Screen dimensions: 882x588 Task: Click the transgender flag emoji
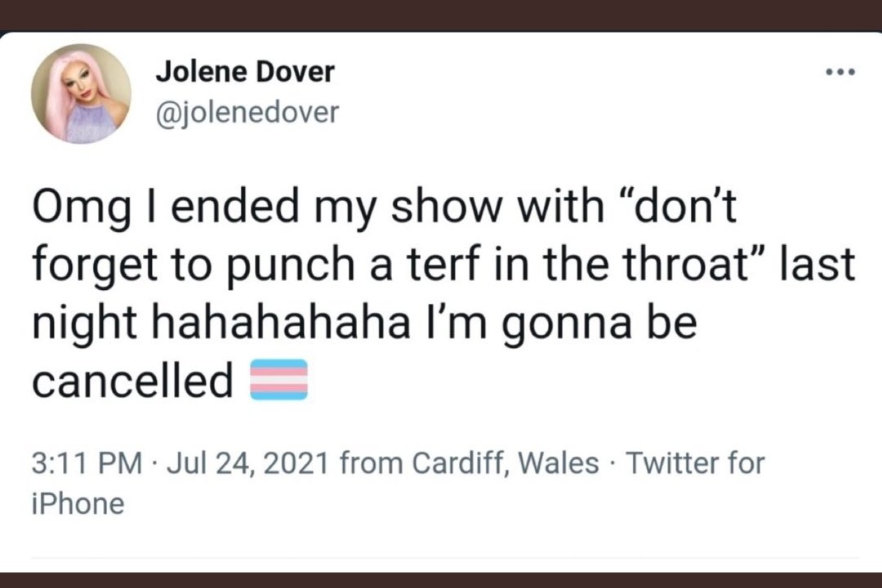pos(278,380)
